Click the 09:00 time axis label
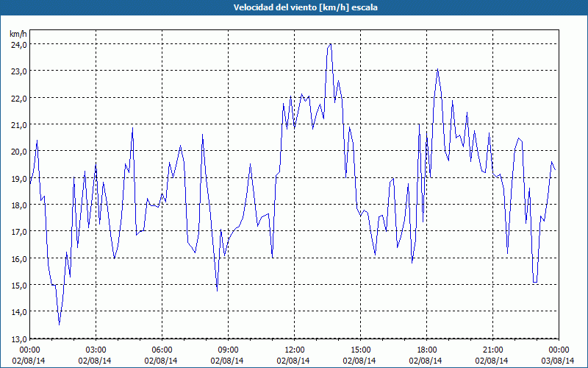588x368 pixels. tap(228, 350)
